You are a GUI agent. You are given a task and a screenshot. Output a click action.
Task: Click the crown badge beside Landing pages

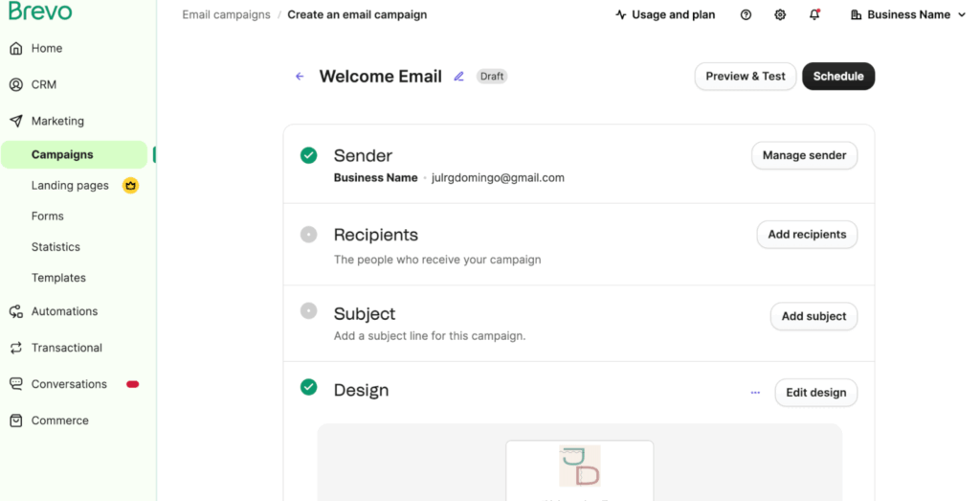130,185
